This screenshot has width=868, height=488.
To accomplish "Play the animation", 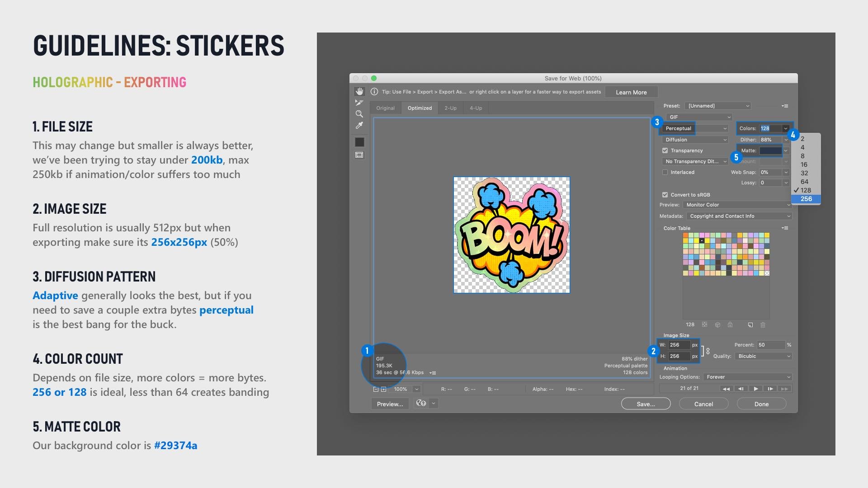I will pyautogui.click(x=755, y=389).
